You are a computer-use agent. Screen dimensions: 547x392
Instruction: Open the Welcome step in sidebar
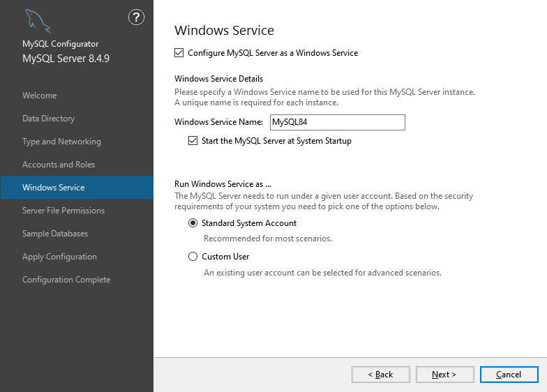(x=40, y=96)
